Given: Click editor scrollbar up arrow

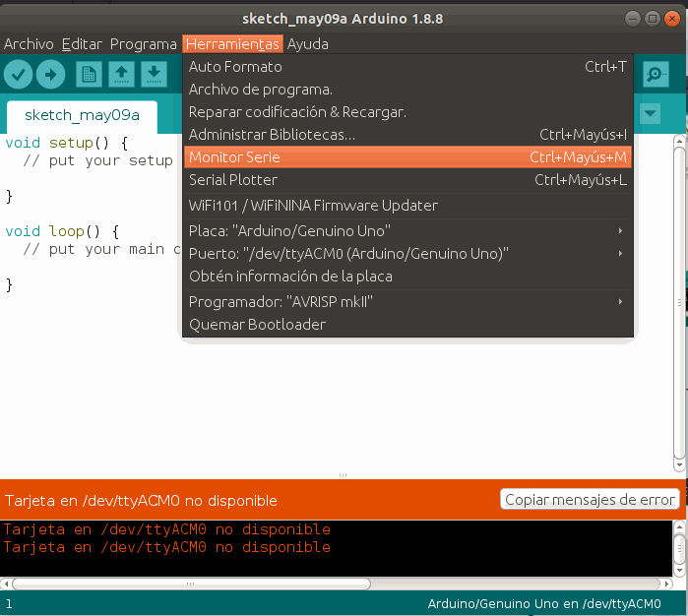Looking at the screenshot, I should coord(680,141).
